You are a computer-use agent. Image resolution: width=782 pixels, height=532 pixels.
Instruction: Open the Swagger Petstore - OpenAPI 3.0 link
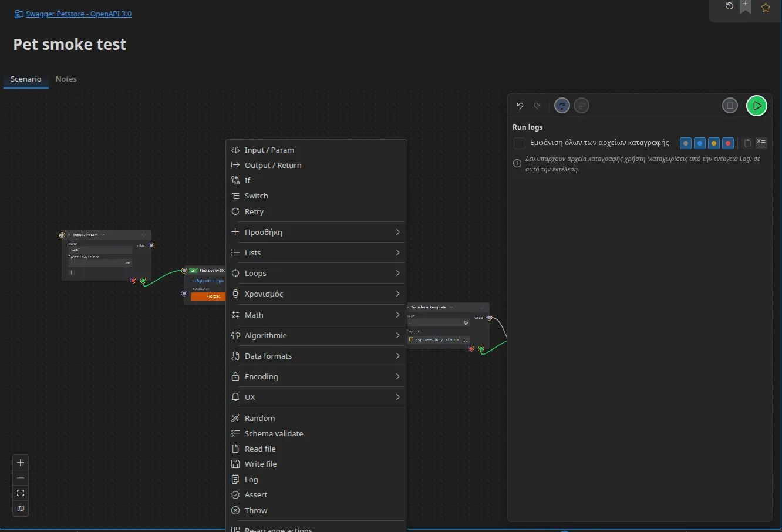[x=79, y=14]
